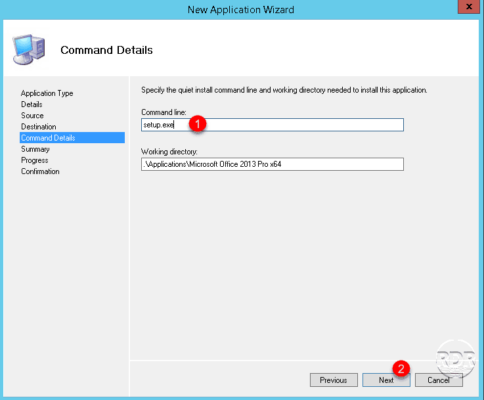Close the wizard with the X button
Image resolution: width=484 pixels, height=400 pixels.
pyautogui.click(x=469, y=7)
